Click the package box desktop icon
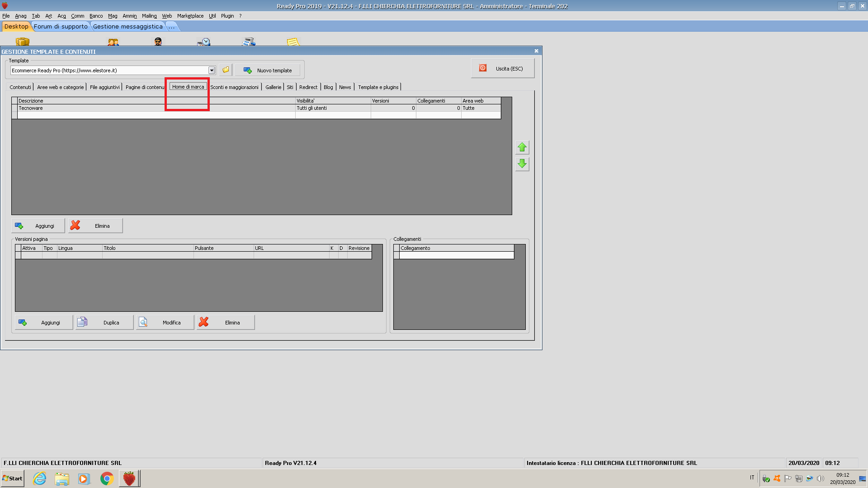The image size is (868, 488). 22,42
